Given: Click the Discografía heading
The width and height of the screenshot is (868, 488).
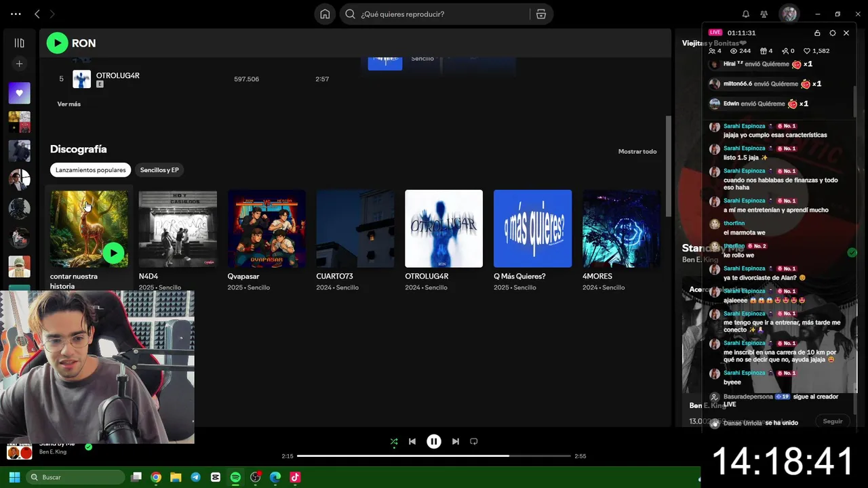Looking at the screenshot, I should click(x=78, y=149).
